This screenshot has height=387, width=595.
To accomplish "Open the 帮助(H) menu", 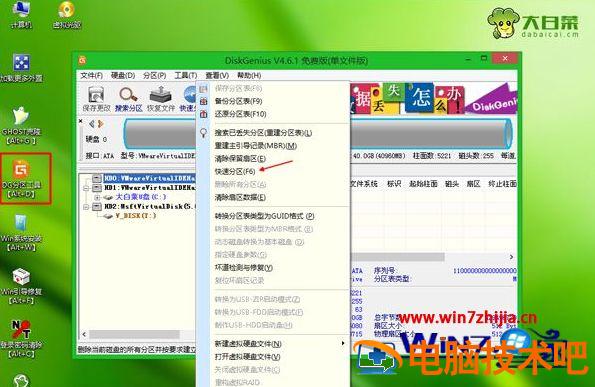I will pos(249,76).
